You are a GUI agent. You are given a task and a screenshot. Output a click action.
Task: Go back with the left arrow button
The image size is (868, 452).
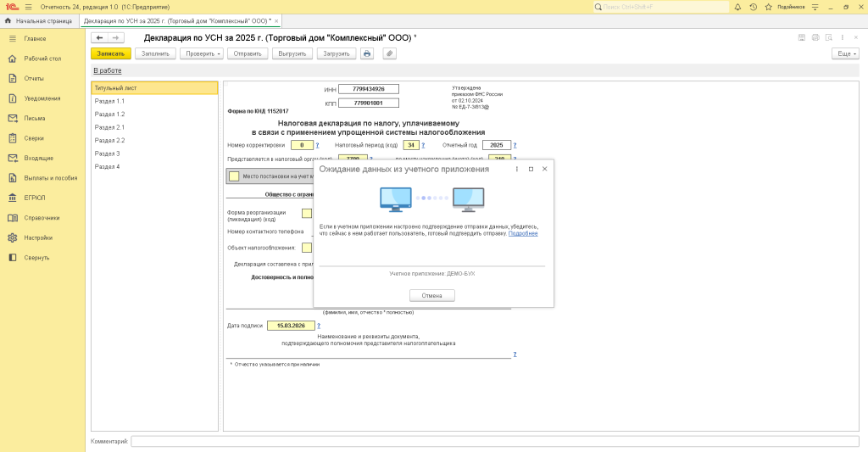[x=100, y=37]
